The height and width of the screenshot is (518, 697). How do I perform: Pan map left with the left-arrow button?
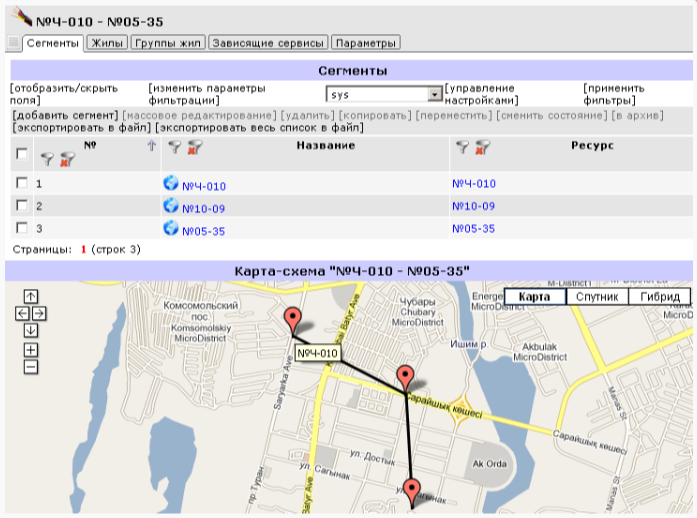click(x=22, y=313)
